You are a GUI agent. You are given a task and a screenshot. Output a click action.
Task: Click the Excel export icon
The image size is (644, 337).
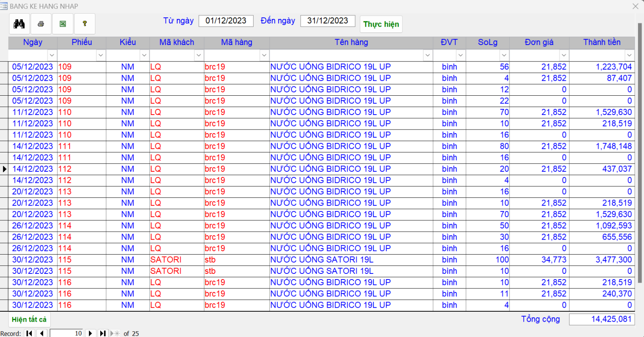[63, 24]
